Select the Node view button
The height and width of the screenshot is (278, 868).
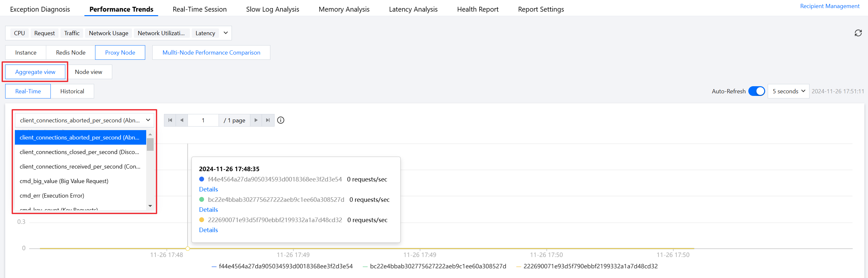click(88, 72)
